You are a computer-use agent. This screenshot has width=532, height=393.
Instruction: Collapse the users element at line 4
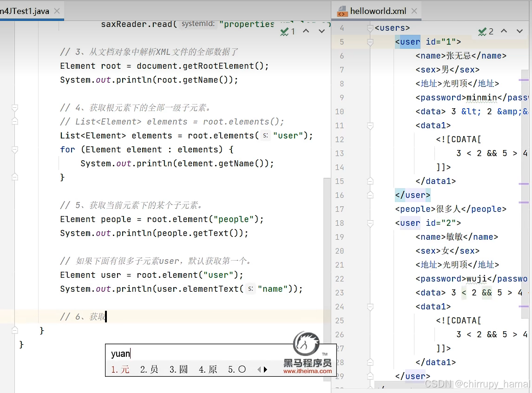click(x=370, y=28)
